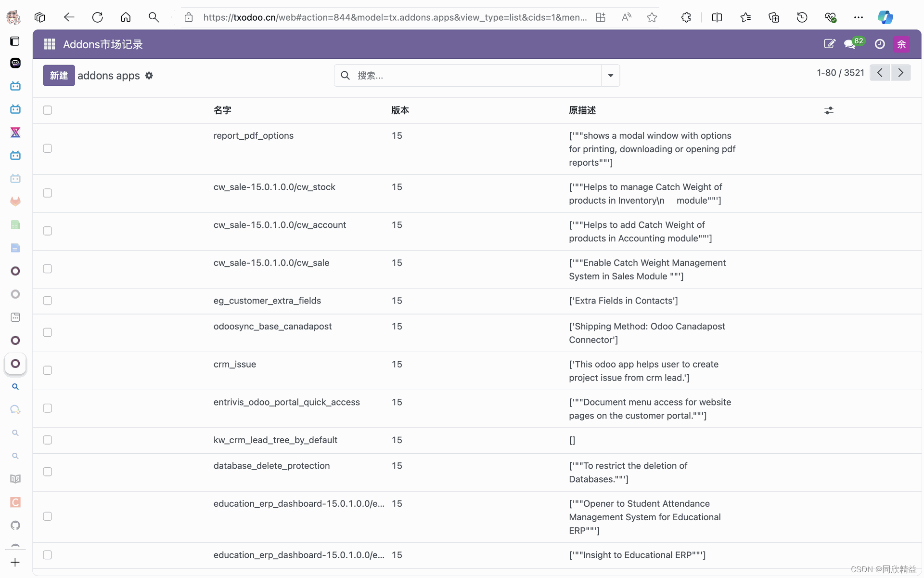
Task: Refresh the browser page
Action: coord(98,17)
